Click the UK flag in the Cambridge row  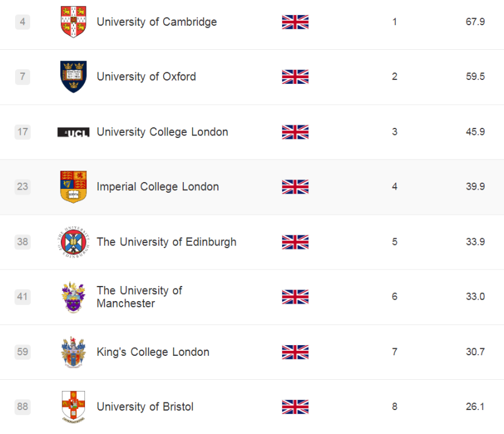point(295,22)
